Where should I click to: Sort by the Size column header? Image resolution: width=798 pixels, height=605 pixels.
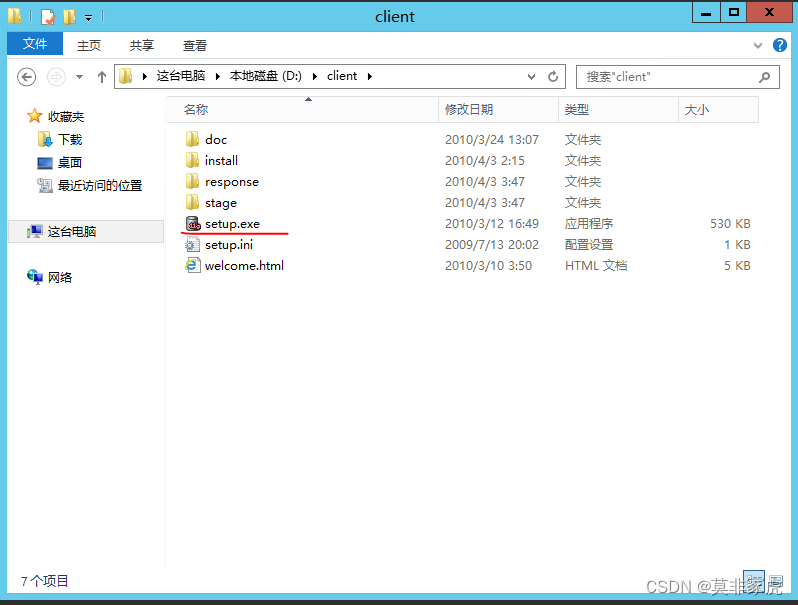(718, 109)
